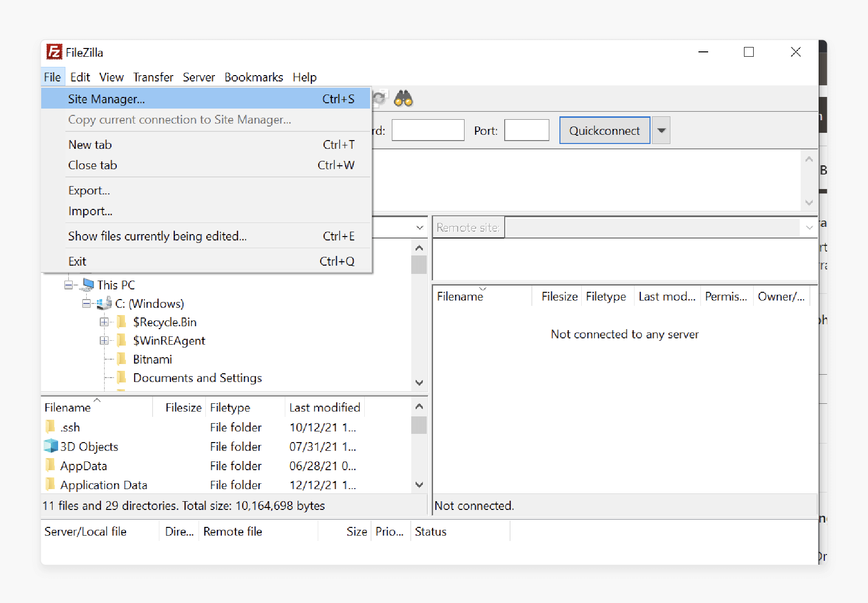
Task: Click message log scrollbar down arrow
Action: coord(809,202)
